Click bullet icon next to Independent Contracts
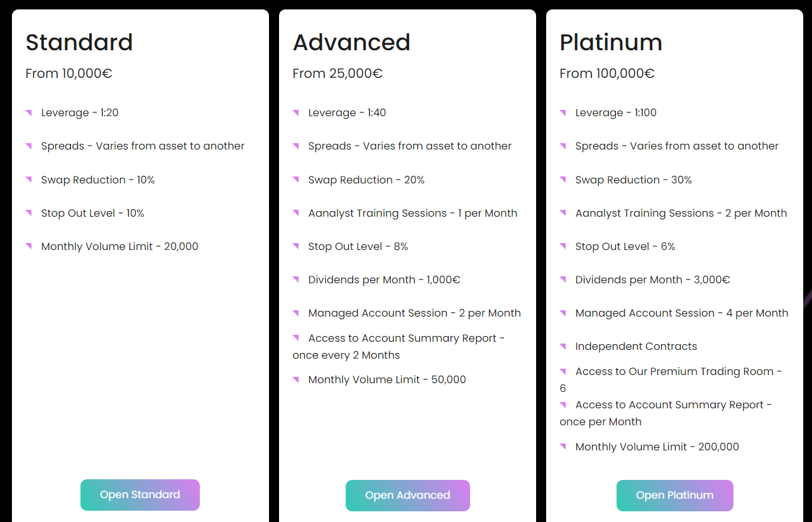The image size is (812, 522). (563, 346)
